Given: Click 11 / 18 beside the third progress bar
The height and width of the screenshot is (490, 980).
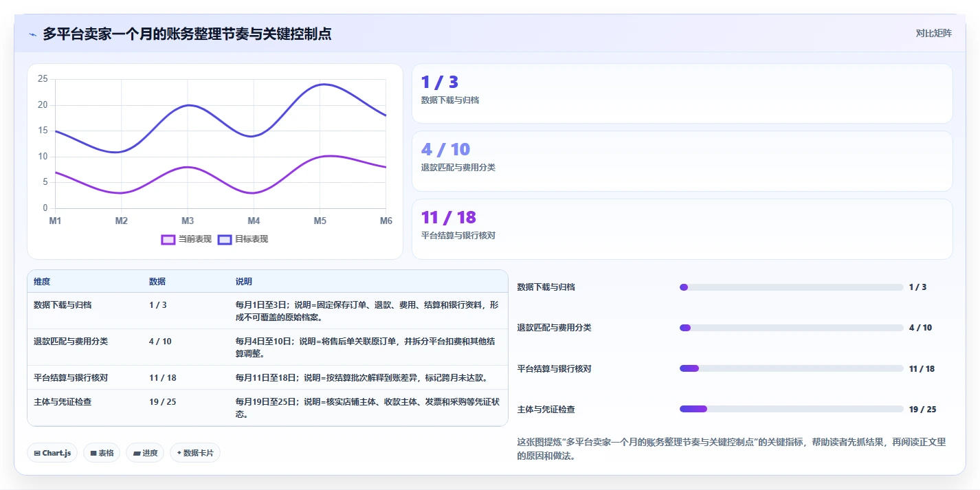Looking at the screenshot, I should tap(922, 369).
